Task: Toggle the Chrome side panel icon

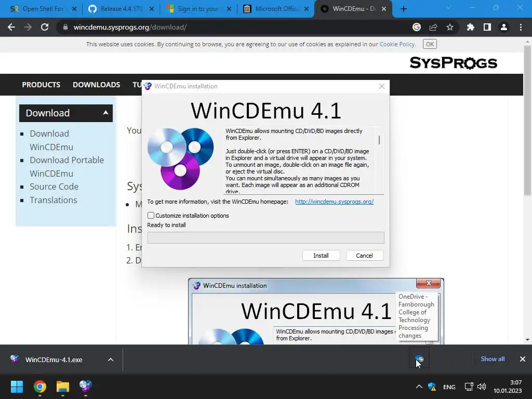Action: pos(487,27)
